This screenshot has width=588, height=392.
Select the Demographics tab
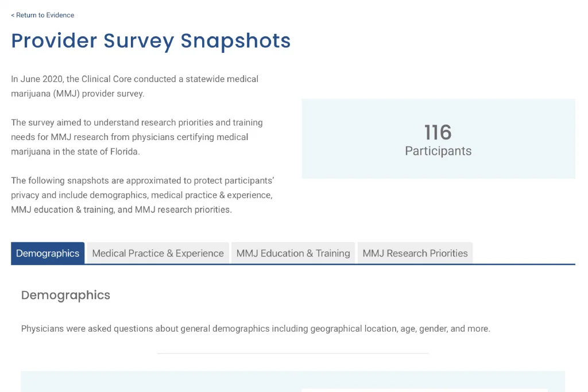(x=48, y=253)
